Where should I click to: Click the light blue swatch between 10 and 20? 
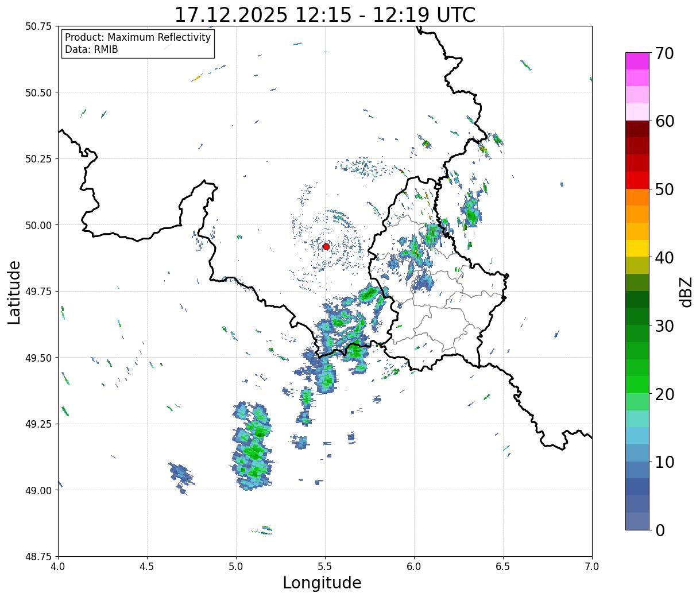coord(637,435)
